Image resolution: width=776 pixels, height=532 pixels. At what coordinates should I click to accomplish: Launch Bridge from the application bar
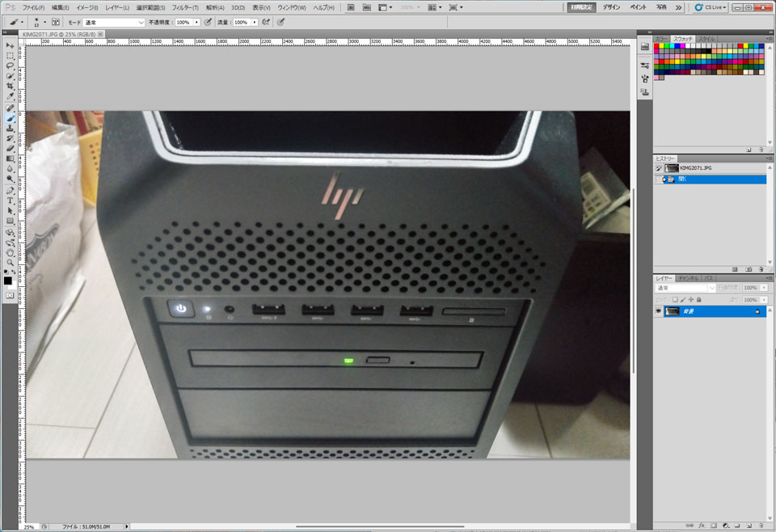[x=351, y=7]
